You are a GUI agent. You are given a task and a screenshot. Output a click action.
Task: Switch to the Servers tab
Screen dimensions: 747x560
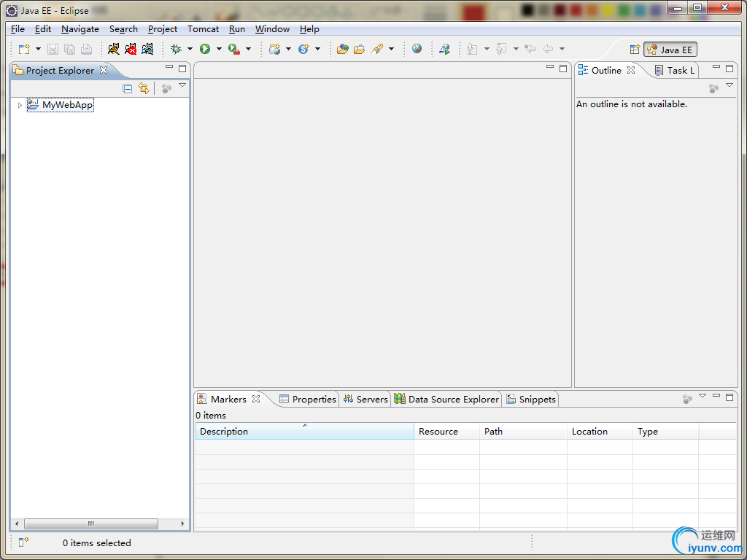click(x=365, y=399)
